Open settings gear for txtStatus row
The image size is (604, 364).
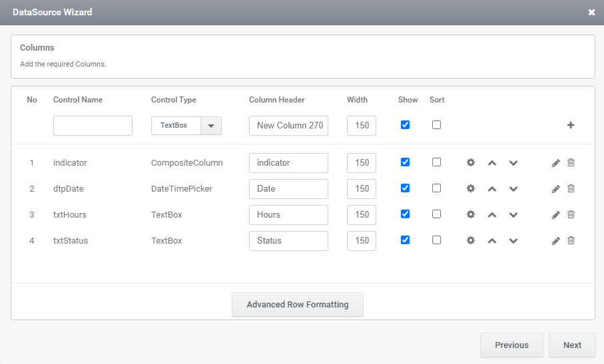pyautogui.click(x=471, y=240)
